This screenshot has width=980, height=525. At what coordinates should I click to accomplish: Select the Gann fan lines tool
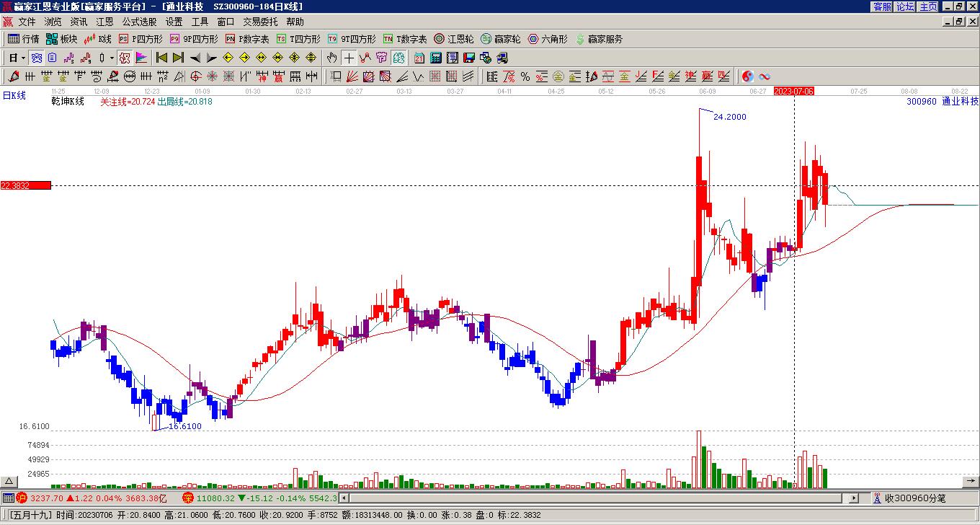tap(352, 76)
